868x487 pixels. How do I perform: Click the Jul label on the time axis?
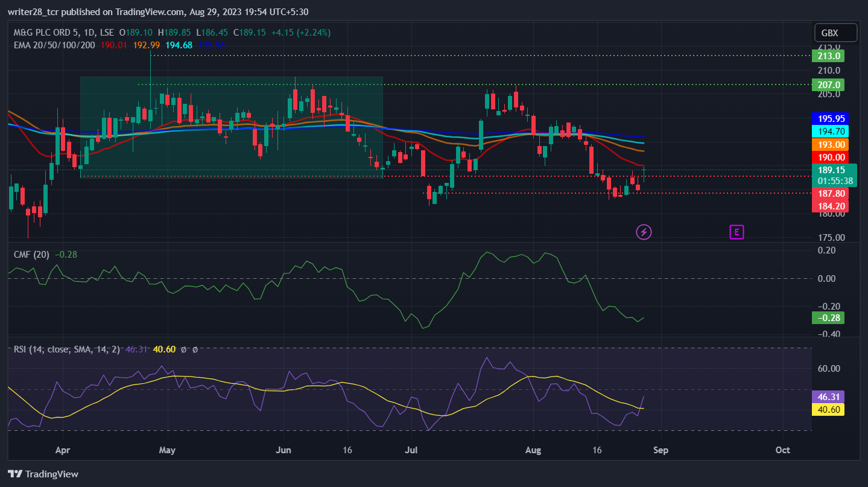pos(413,450)
